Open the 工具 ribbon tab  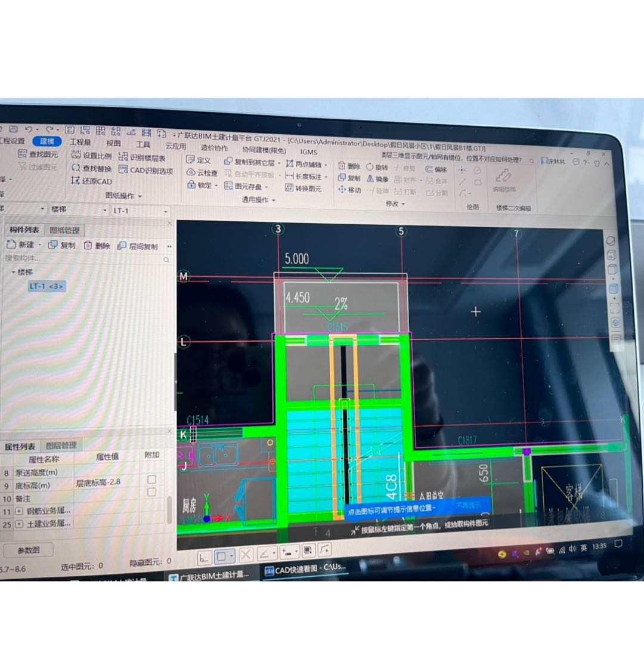(x=143, y=144)
